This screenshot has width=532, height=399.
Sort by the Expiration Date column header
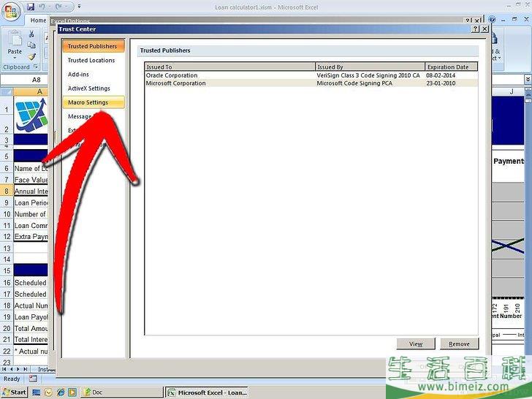click(452, 66)
